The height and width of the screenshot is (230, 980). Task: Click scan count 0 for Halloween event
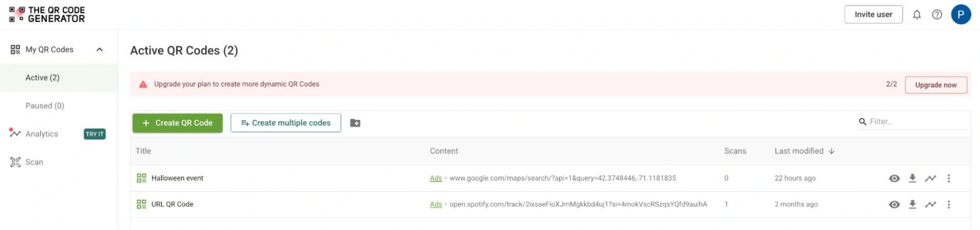(726, 178)
